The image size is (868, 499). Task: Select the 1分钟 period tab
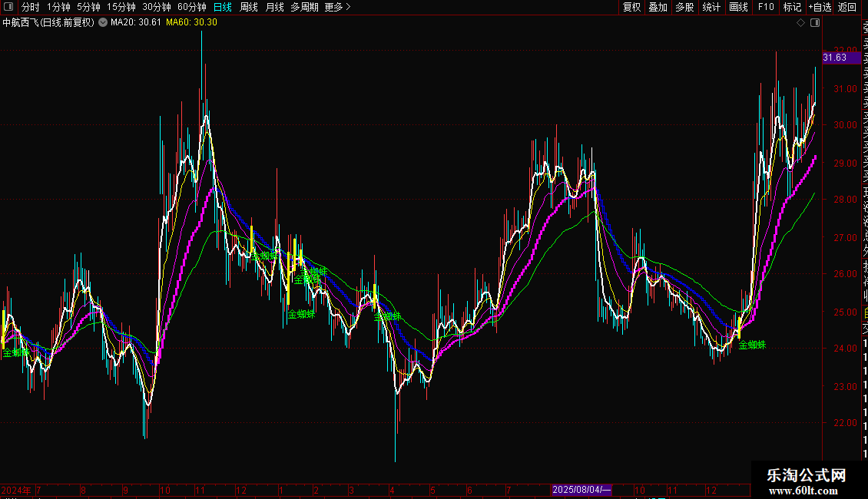tap(58, 7)
